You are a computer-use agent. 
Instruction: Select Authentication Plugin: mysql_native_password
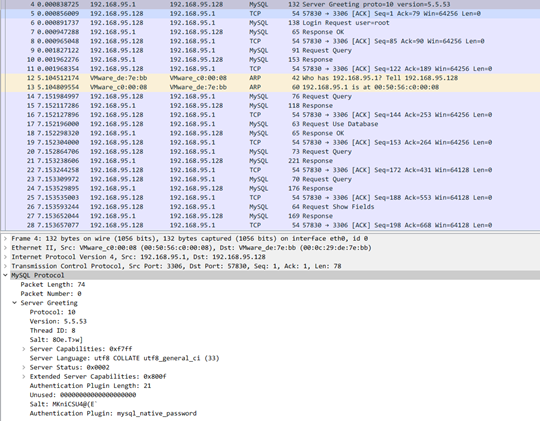tap(113, 413)
